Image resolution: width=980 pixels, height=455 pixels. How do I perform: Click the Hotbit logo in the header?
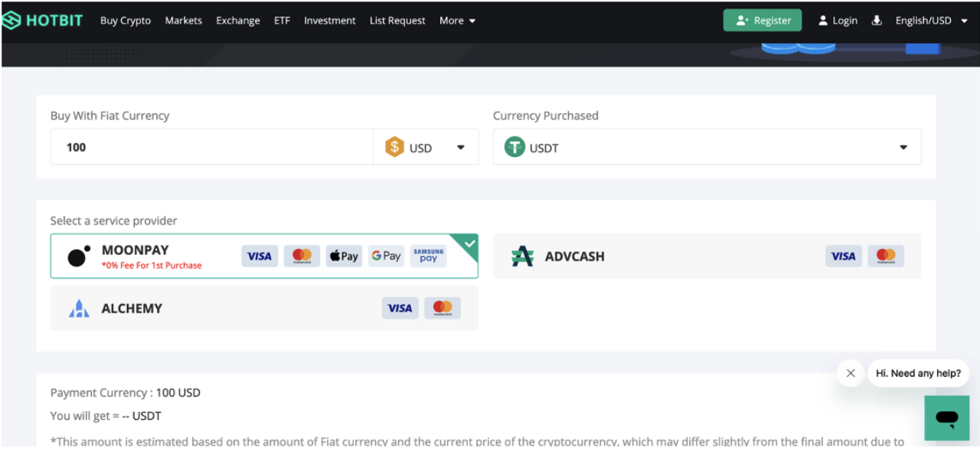pos(42,21)
